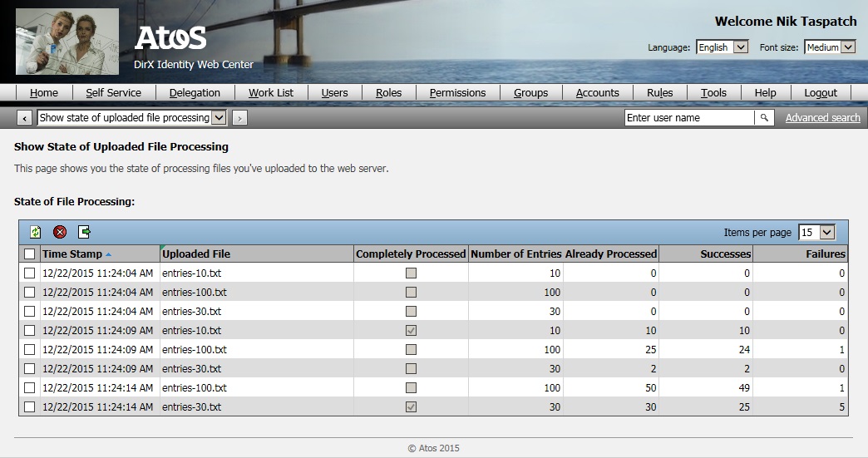Select the last entries-30.txt row checkbox
The image size is (868, 458).
30,407
